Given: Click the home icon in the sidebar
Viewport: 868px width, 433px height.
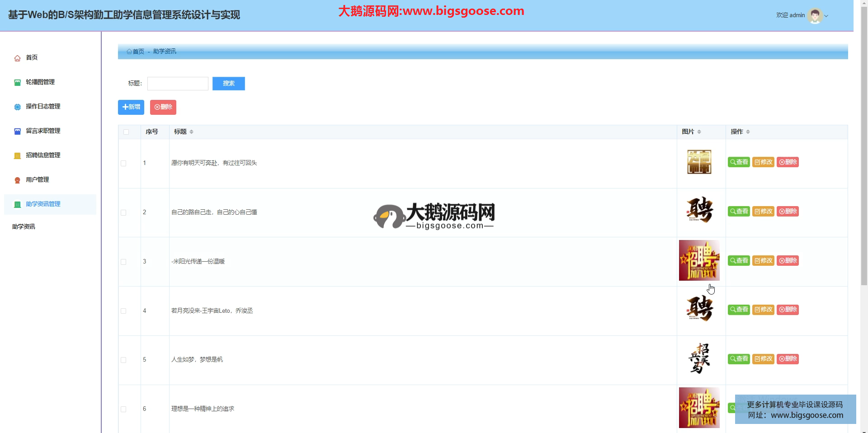Looking at the screenshot, I should [x=17, y=58].
